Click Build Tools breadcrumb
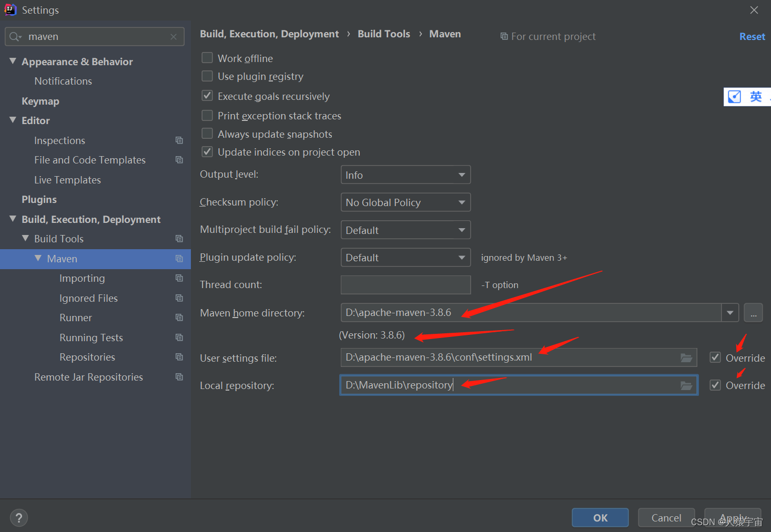Screen dimensions: 771x532 click(x=384, y=34)
